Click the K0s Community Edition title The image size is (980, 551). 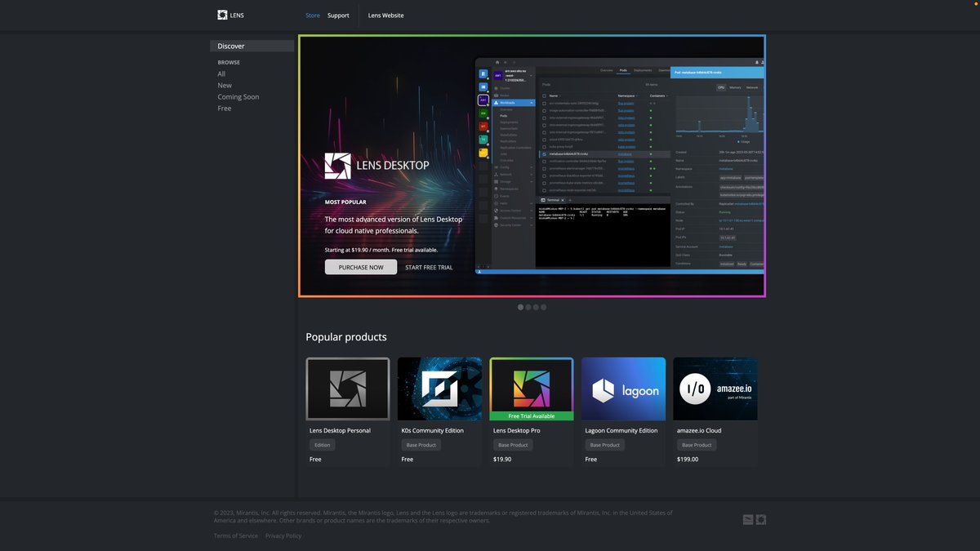point(433,430)
